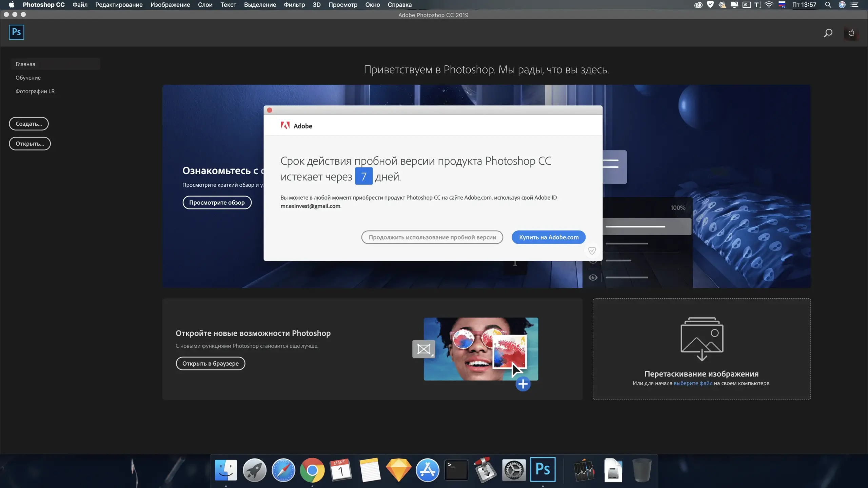Open System Preferences gear in dock
Viewport: 868px width, 488px height.
click(x=514, y=470)
